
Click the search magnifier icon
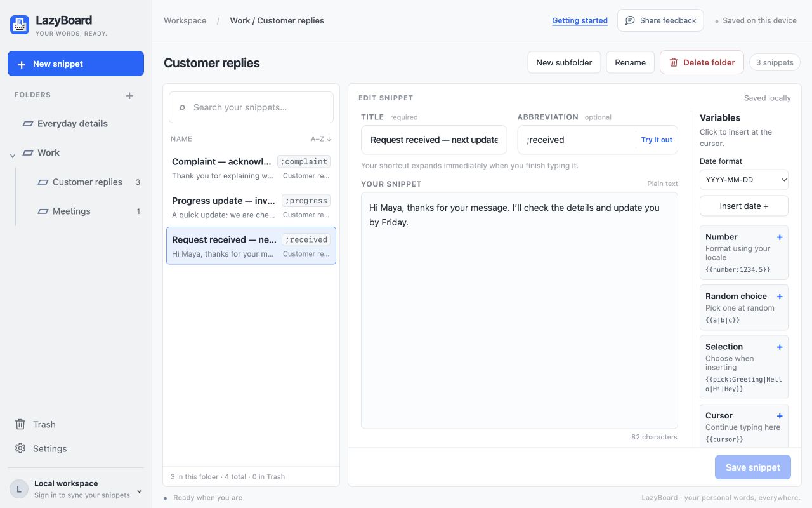pyautogui.click(x=182, y=107)
